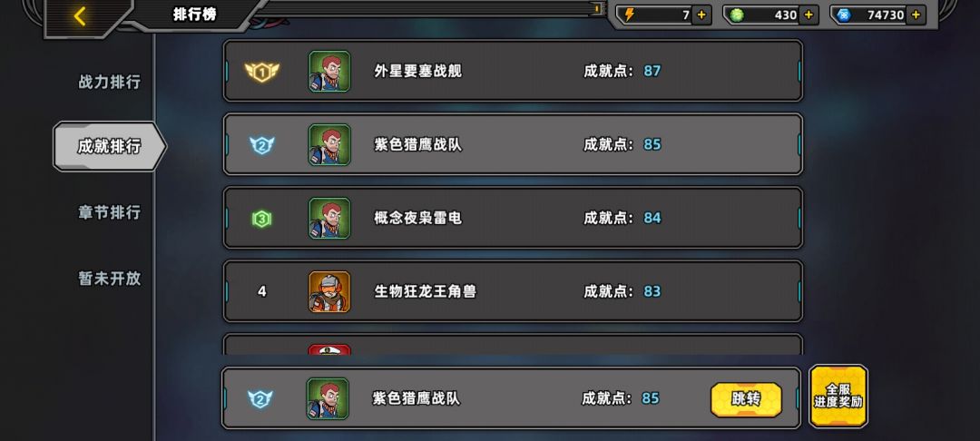Open avatar of 生物狂龙王角兽 player
The width and height of the screenshot is (980, 441).
329,291
